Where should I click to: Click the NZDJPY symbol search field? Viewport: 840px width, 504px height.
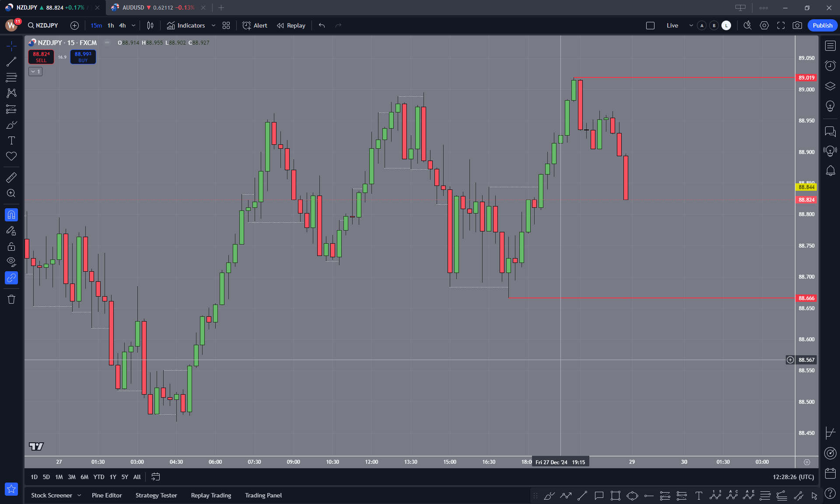(43, 25)
